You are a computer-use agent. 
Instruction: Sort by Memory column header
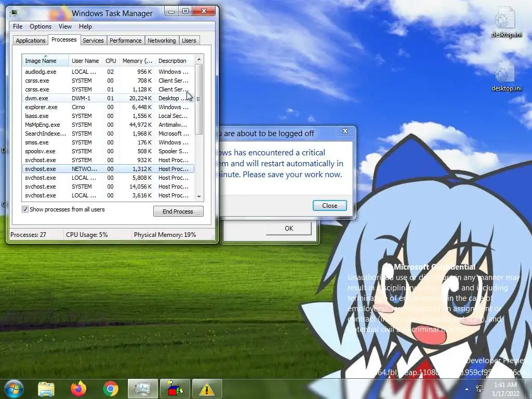click(137, 61)
